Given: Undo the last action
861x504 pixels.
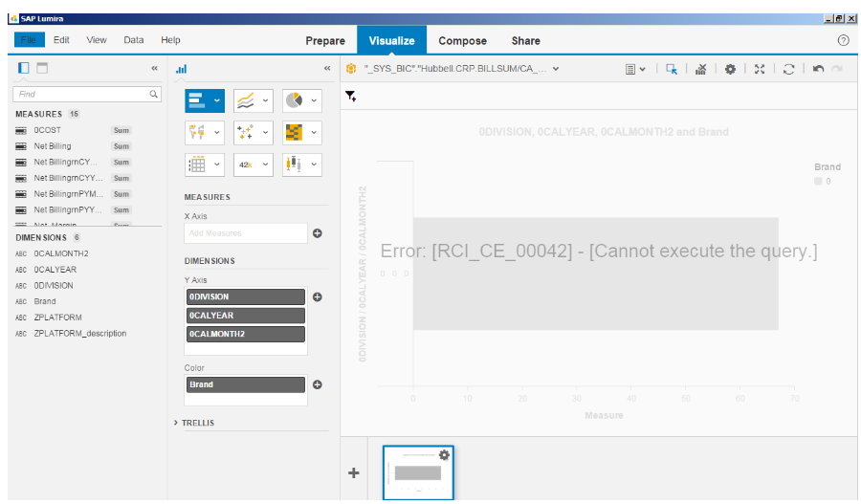Looking at the screenshot, I should (818, 69).
